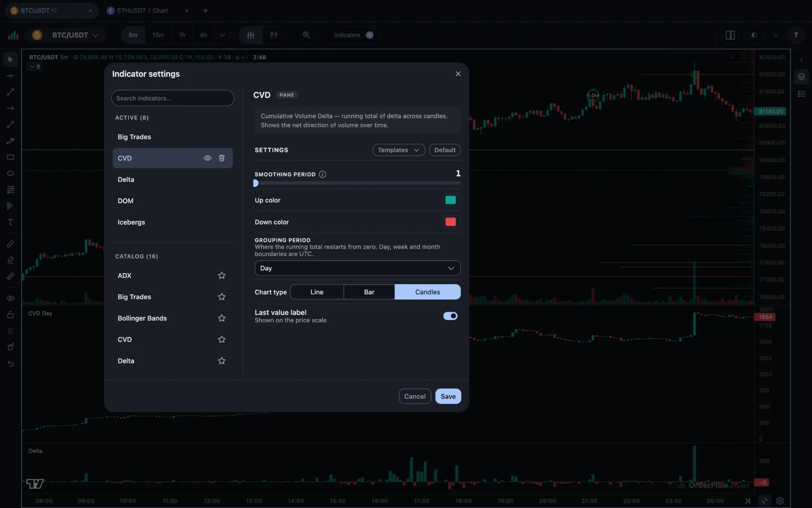Select the 15m timeframe
812x508 pixels.
158,35
